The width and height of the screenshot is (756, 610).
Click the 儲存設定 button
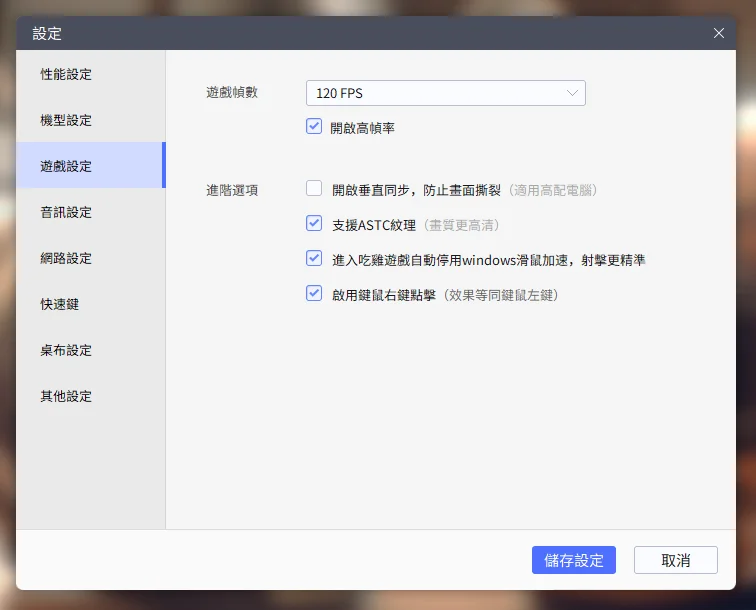point(574,560)
